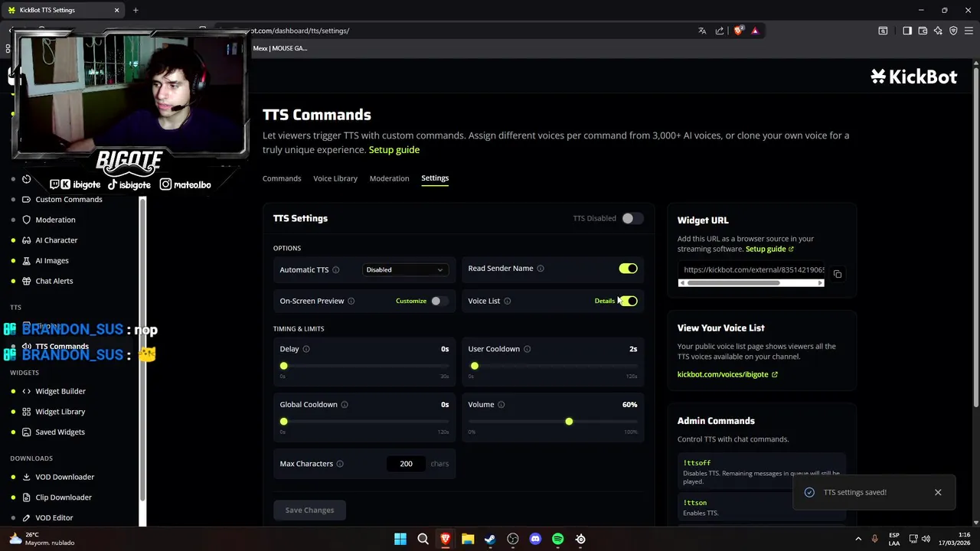Open the Automatic TTS Disabled dropdown

(x=404, y=269)
